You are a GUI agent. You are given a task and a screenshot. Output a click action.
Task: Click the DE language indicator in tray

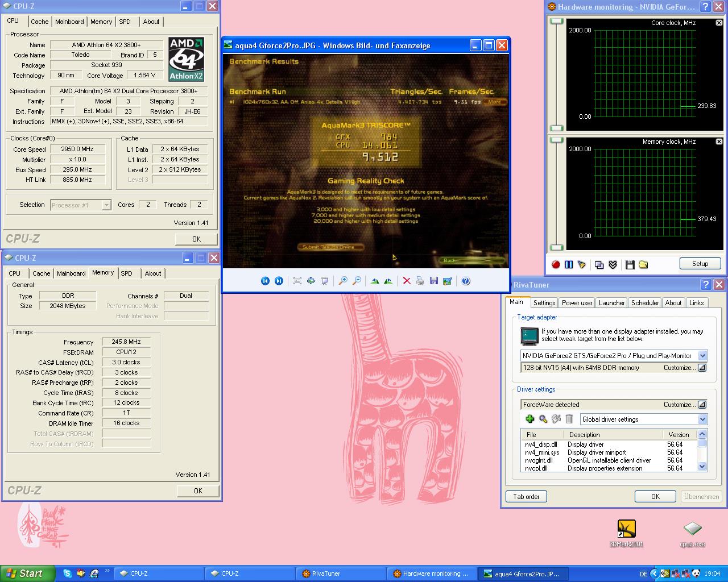coord(643,574)
